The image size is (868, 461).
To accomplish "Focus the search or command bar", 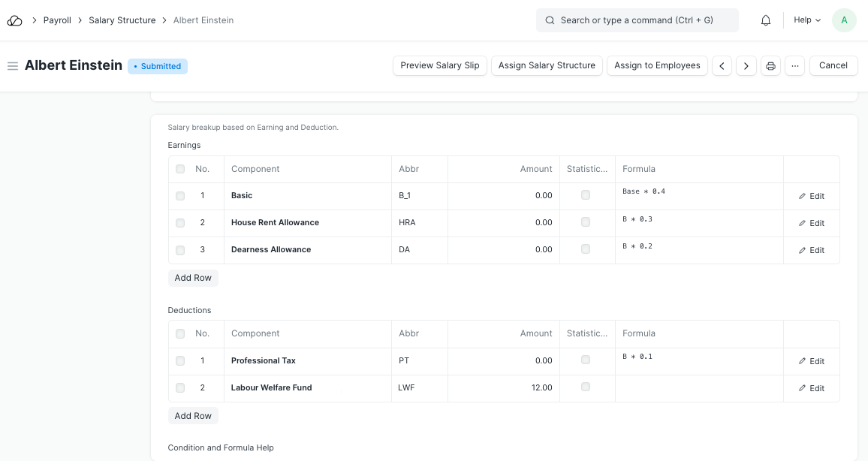I will click(x=637, y=20).
